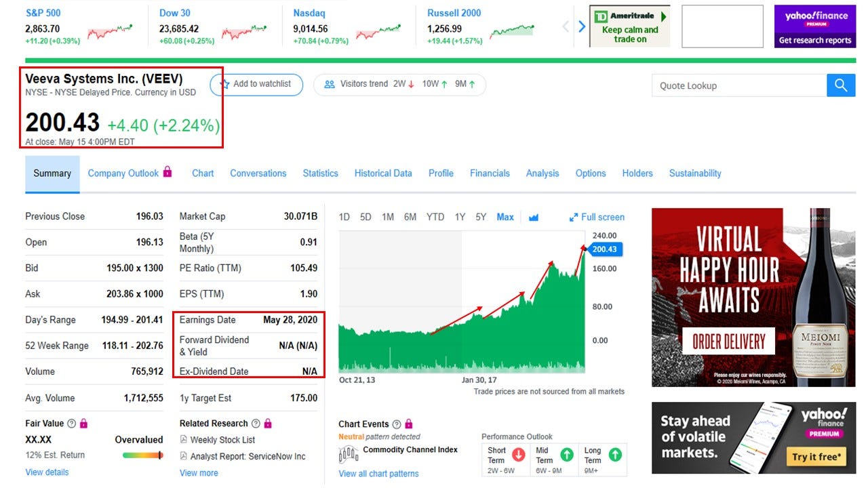This screenshot has height=488, width=868.
Task: Click ORDER DELIVERY on the wine ad
Action: [x=728, y=341]
